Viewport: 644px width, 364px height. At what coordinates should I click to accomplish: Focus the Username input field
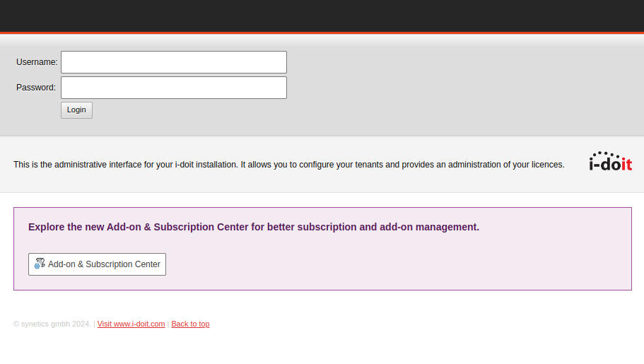click(174, 62)
